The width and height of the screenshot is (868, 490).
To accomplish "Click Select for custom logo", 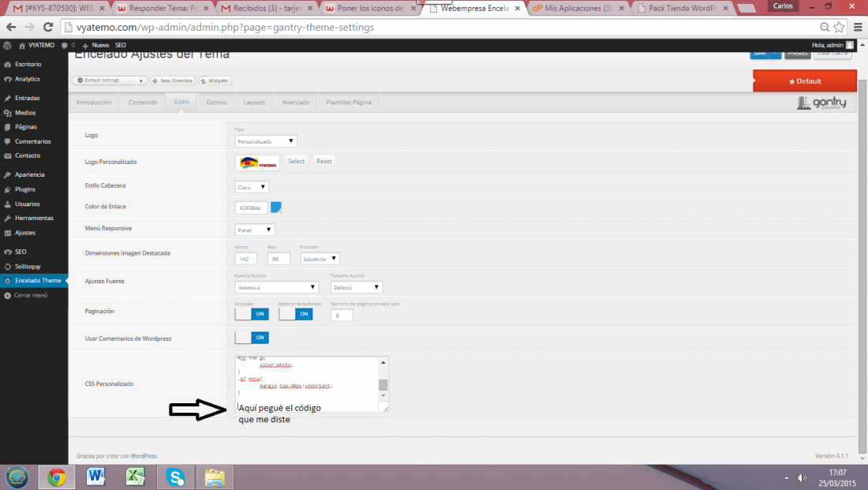I will point(296,161).
